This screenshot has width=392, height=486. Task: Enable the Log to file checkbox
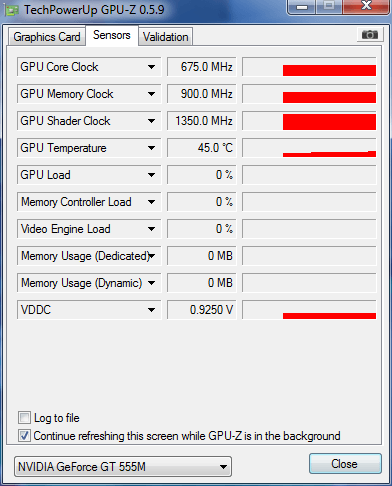[24, 418]
